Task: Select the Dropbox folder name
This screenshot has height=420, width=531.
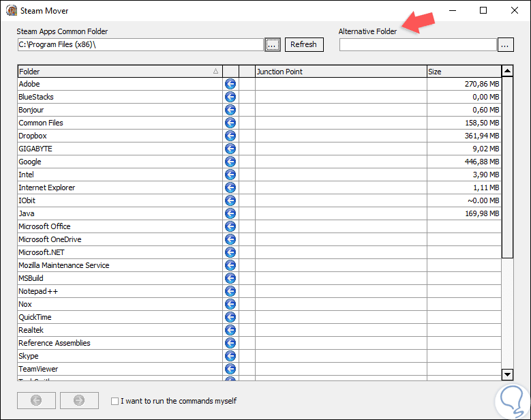Action: pos(33,136)
